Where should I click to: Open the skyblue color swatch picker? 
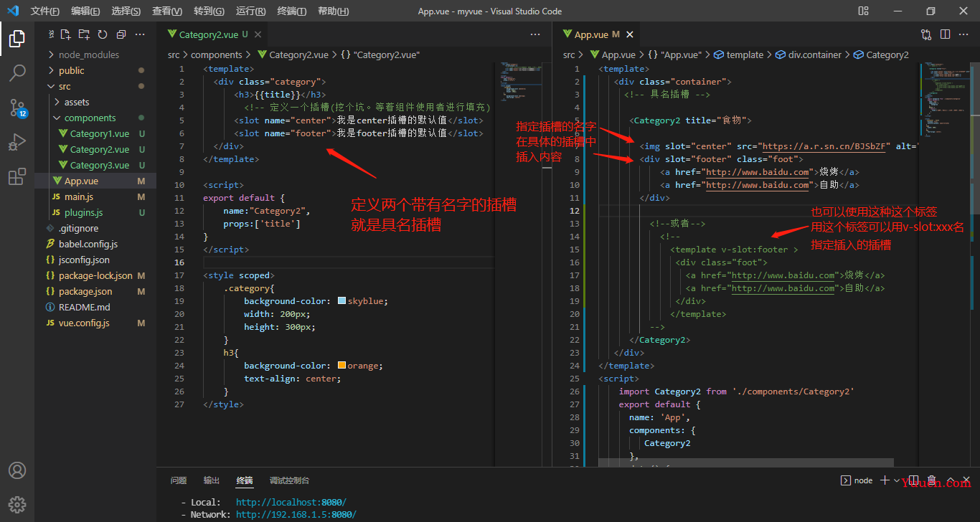click(341, 301)
